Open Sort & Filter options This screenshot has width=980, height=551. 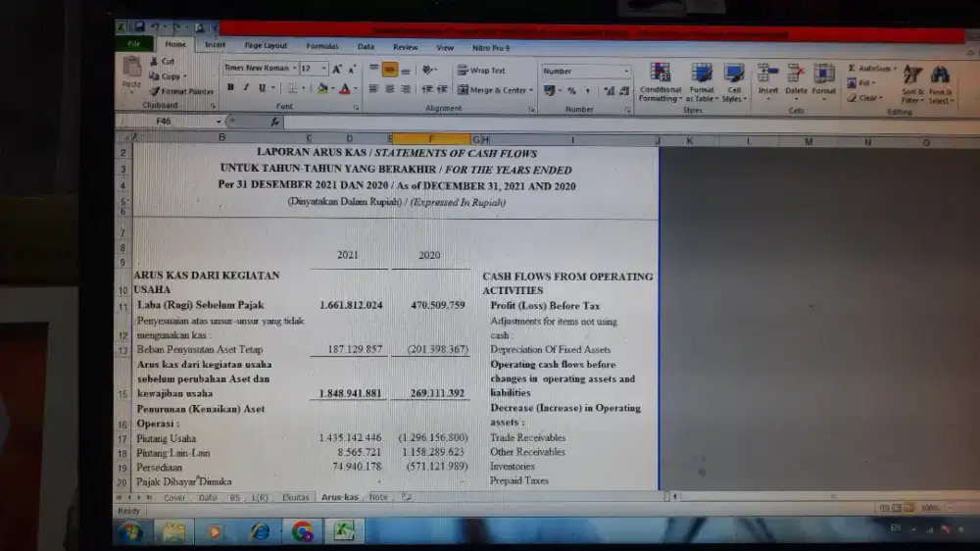tap(912, 84)
